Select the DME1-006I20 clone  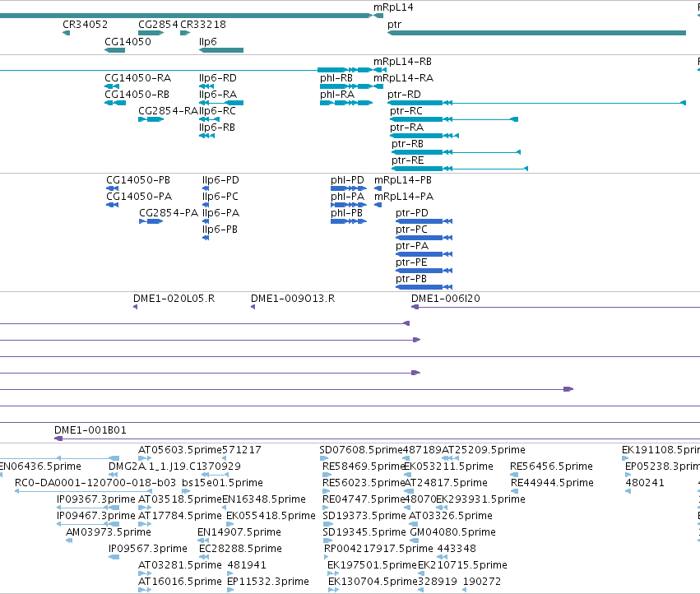click(555, 307)
